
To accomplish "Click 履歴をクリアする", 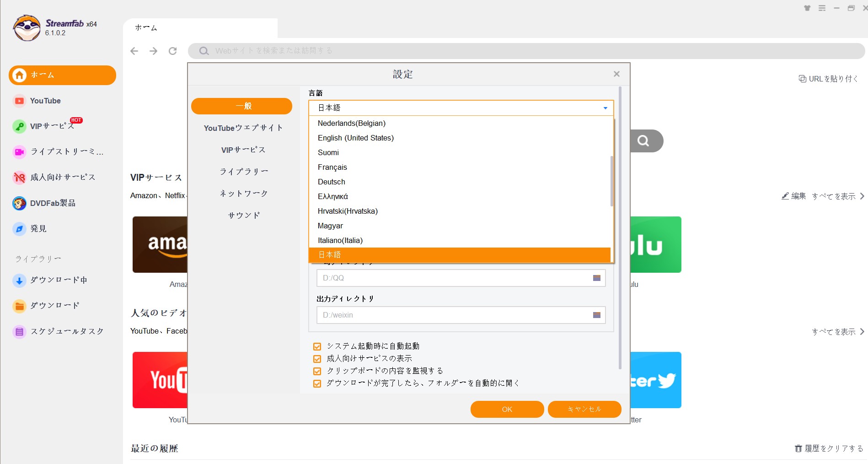I will coord(829,448).
